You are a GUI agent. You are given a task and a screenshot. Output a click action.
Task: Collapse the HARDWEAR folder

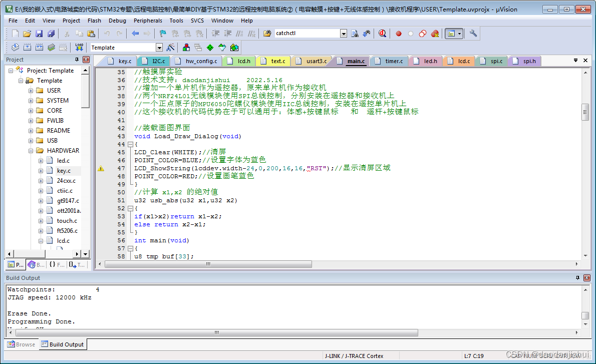[31, 151]
